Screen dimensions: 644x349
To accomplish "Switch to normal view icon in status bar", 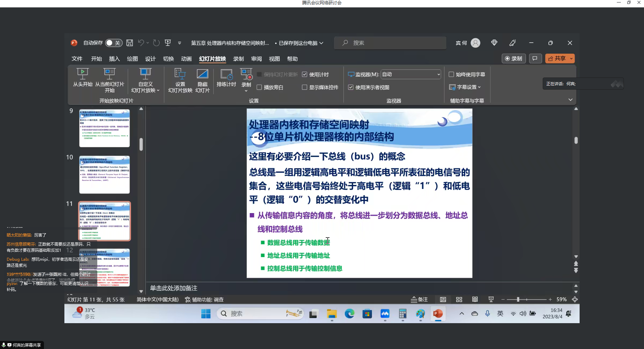I will coord(443,299).
